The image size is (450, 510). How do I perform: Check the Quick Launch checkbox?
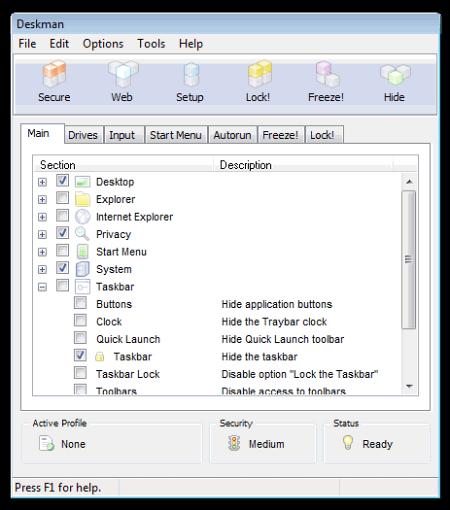click(x=80, y=338)
